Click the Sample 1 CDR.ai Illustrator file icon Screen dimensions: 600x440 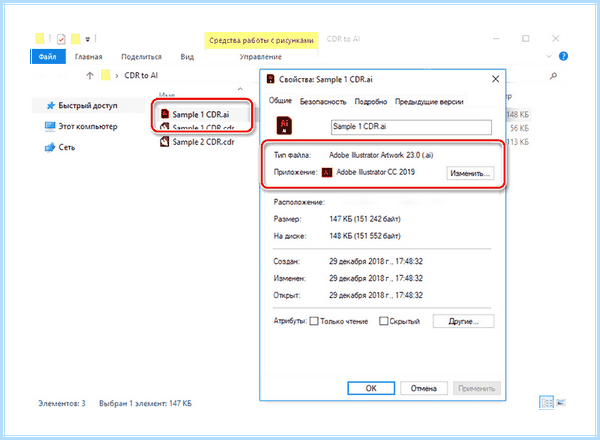165,114
